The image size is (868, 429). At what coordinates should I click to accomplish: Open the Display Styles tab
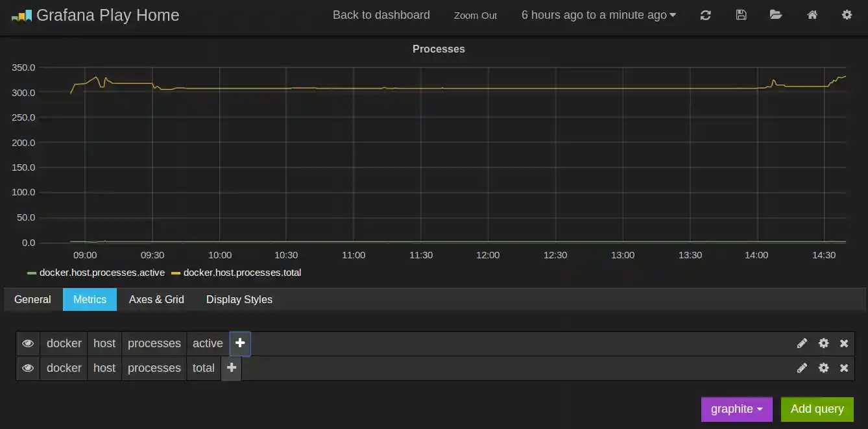pyautogui.click(x=239, y=300)
